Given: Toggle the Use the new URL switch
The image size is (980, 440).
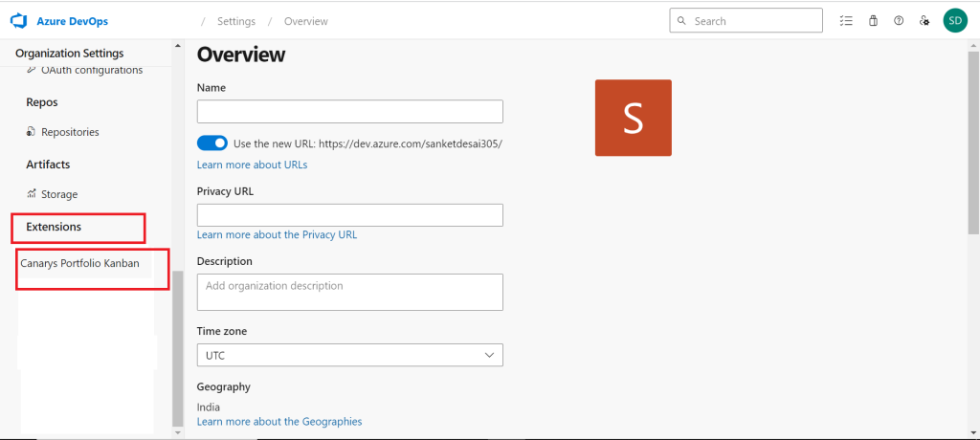Looking at the screenshot, I should pyautogui.click(x=212, y=143).
